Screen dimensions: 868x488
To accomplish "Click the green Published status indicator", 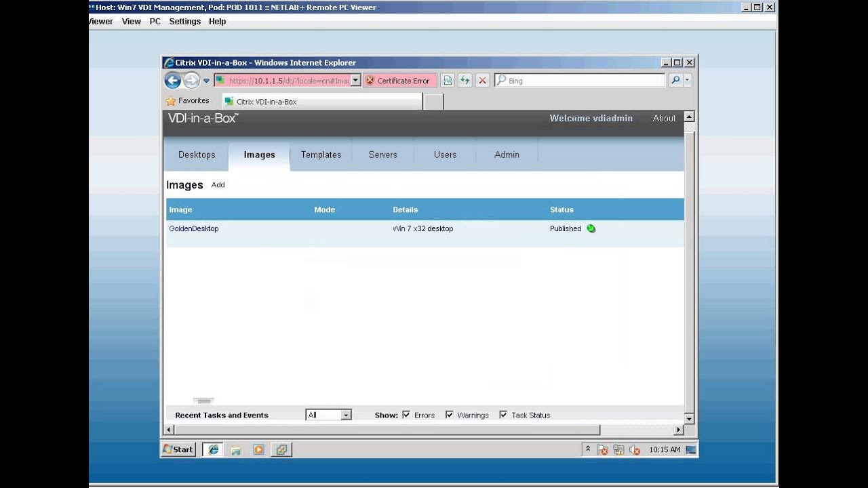I will click(591, 228).
